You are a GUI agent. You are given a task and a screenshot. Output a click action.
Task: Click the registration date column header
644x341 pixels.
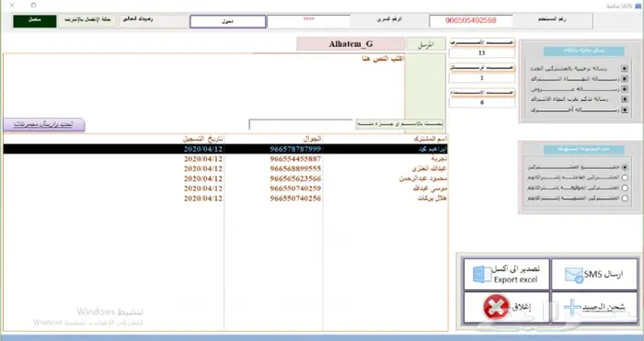click(x=202, y=139)
